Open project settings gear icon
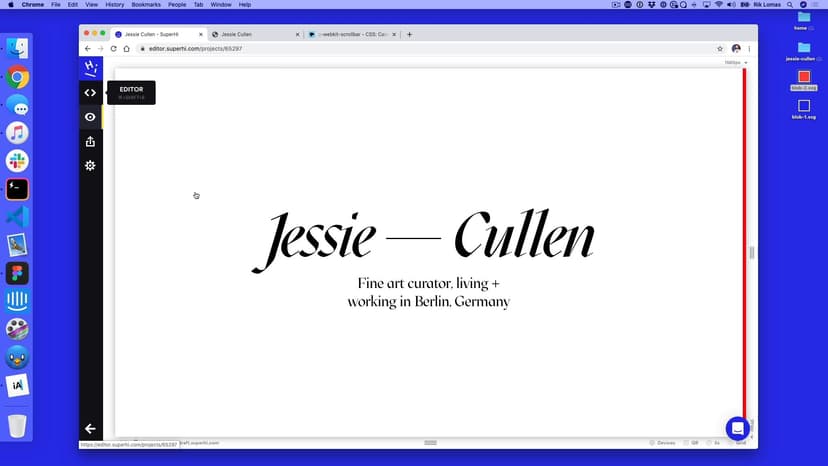Viewport: 828px width, 466px height. [90, 165]
